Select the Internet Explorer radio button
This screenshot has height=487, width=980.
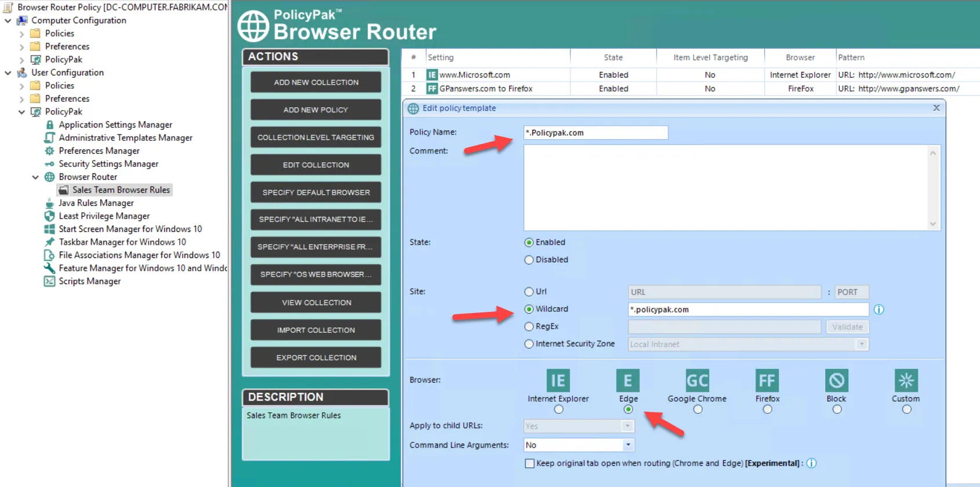pyautogui.click(x=558, y=409)
